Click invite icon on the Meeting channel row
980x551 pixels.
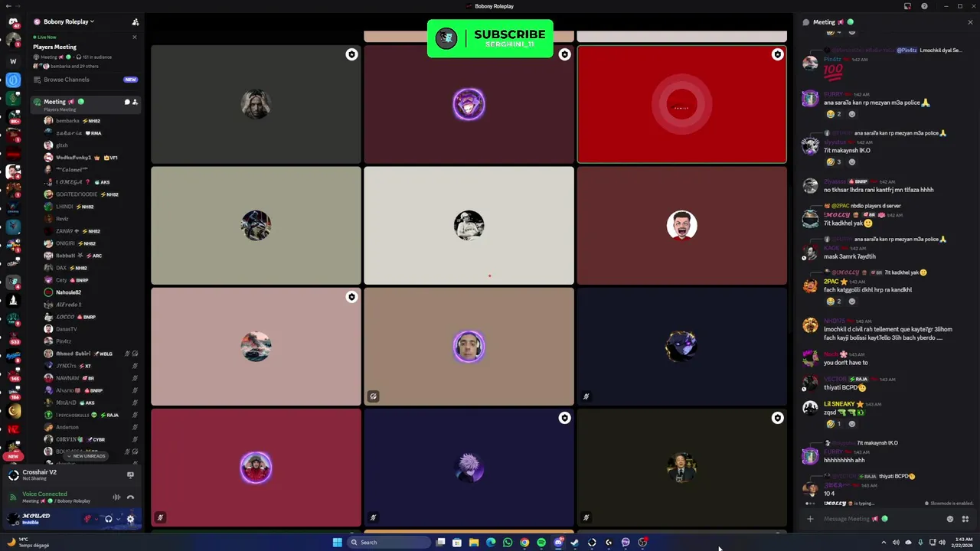(x=136, y=102)
